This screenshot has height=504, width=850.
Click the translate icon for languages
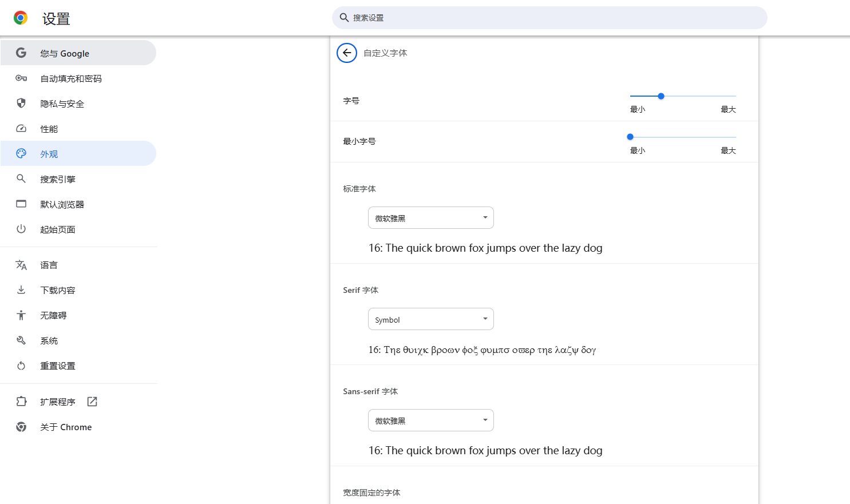[21, 265]
